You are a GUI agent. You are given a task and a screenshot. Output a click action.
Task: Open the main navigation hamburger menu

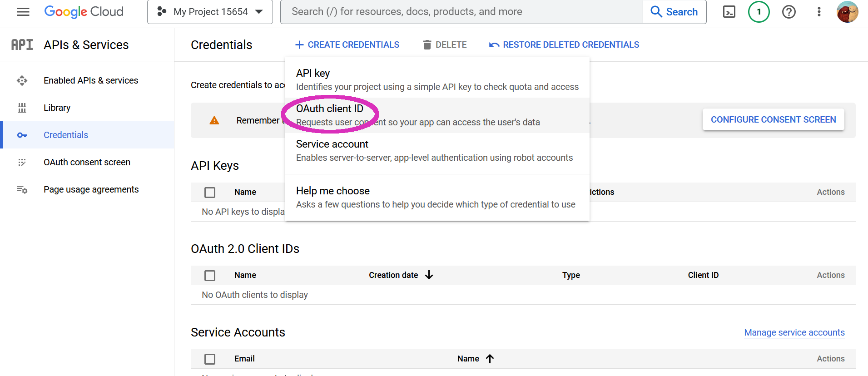[x=23, y=12]
